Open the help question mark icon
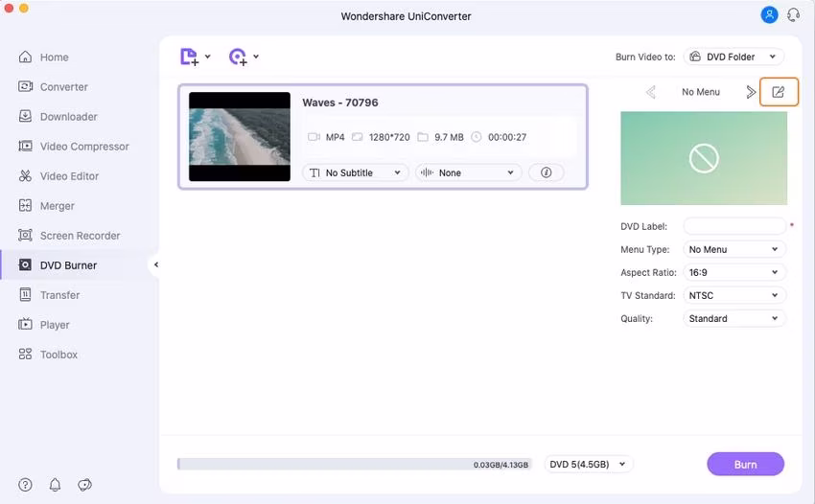 coord(25,485)
